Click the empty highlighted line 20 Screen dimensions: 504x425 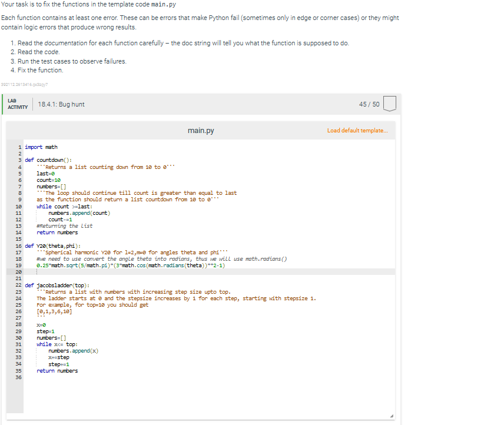point(209,272)
